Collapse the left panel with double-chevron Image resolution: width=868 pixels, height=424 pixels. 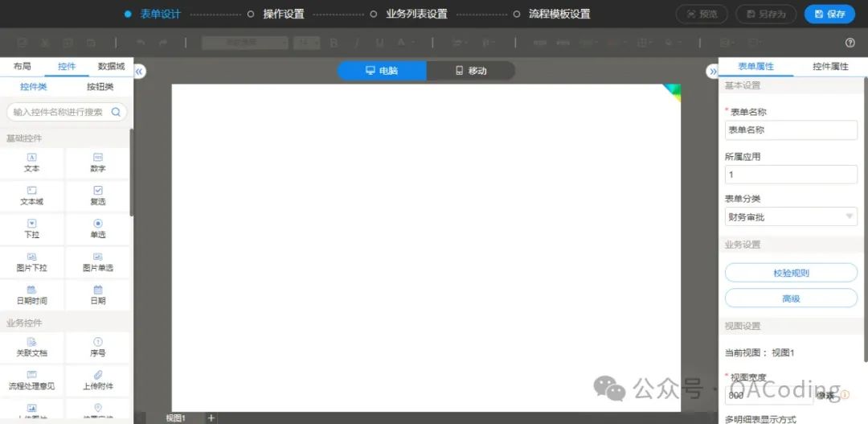pos(139,72)
